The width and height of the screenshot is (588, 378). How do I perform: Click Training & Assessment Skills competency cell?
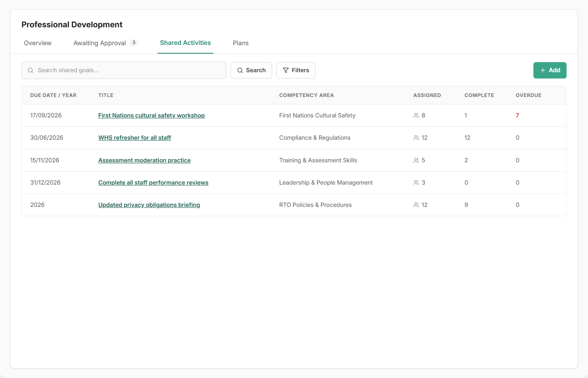(x=318, y=160)
